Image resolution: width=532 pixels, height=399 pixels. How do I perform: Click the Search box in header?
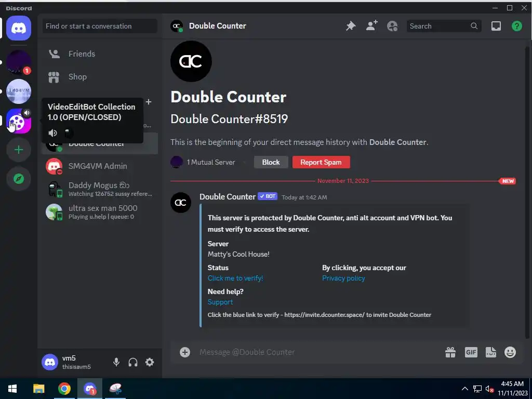coord(444,26)
